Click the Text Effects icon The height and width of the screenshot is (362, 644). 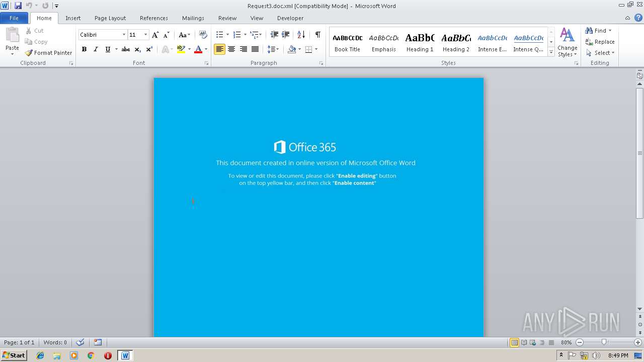pos(165,49)
